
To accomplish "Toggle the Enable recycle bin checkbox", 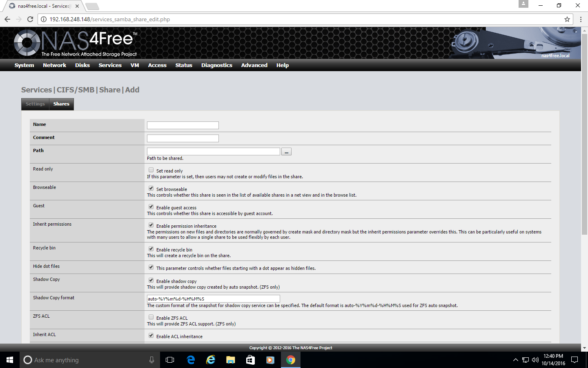I will click(151, 249).
